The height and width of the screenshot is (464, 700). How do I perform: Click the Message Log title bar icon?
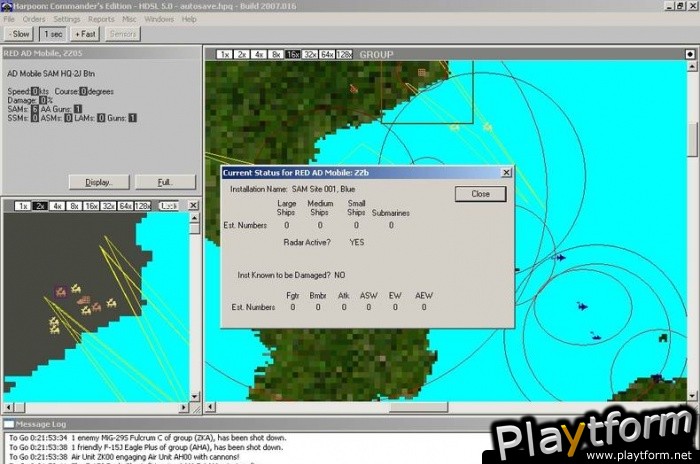[x=8, y=424]
